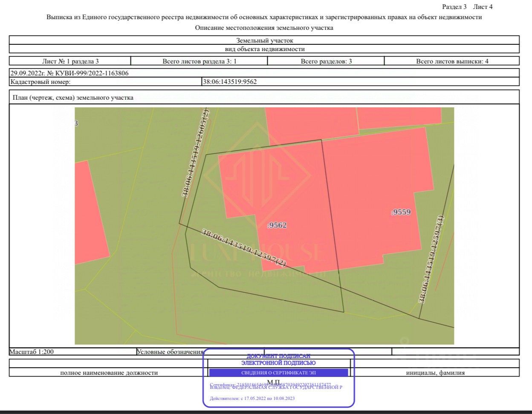Screen dimensions: 532x414
Task: Click the 'полное наименование должности' field
Action: [109, 373]
